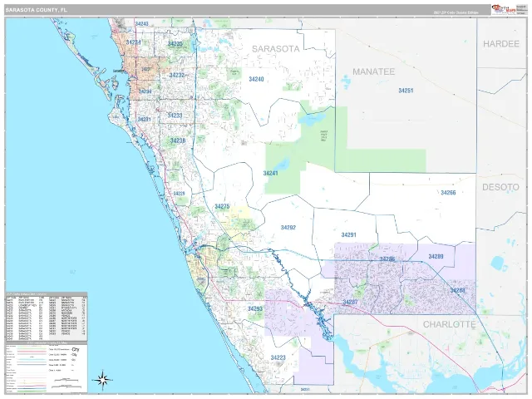Click ZIP code label 34241
Screen dimensions: 532x399
(x=271, y=174)
